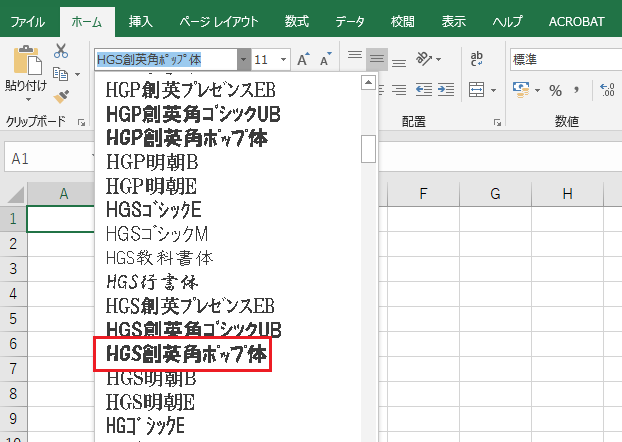Switch to the 挿入 tab
Screen dimensions: 622x442
tap(140, 21)
